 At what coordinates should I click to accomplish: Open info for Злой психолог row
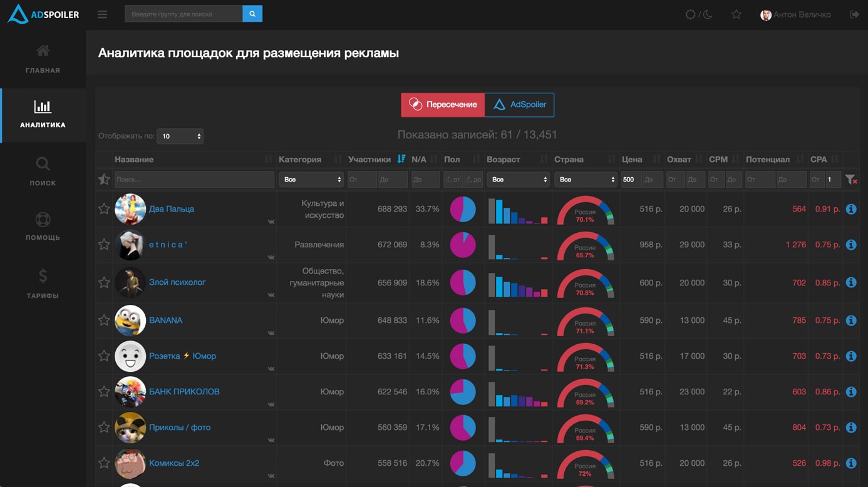851,282
